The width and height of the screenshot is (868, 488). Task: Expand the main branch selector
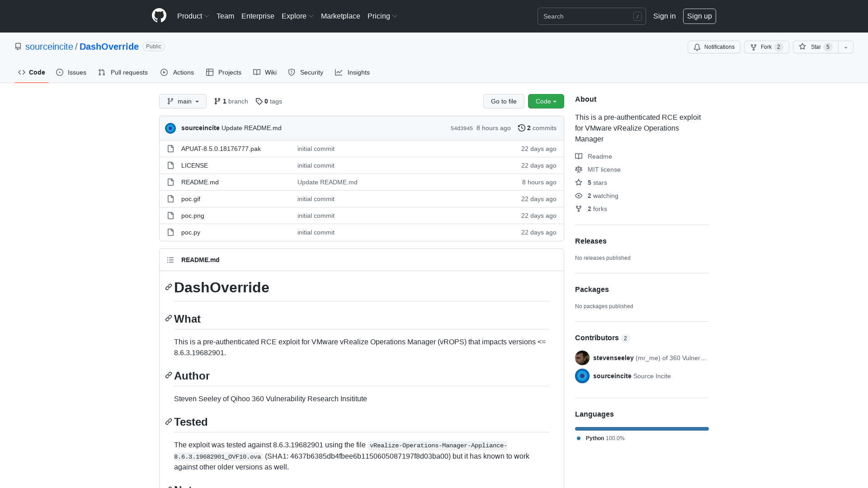pos(183,101)
